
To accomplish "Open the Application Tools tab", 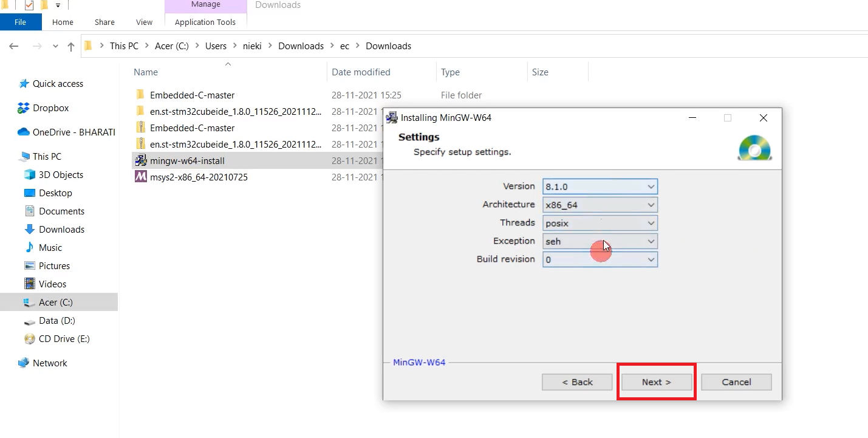I will coord(205,22).
